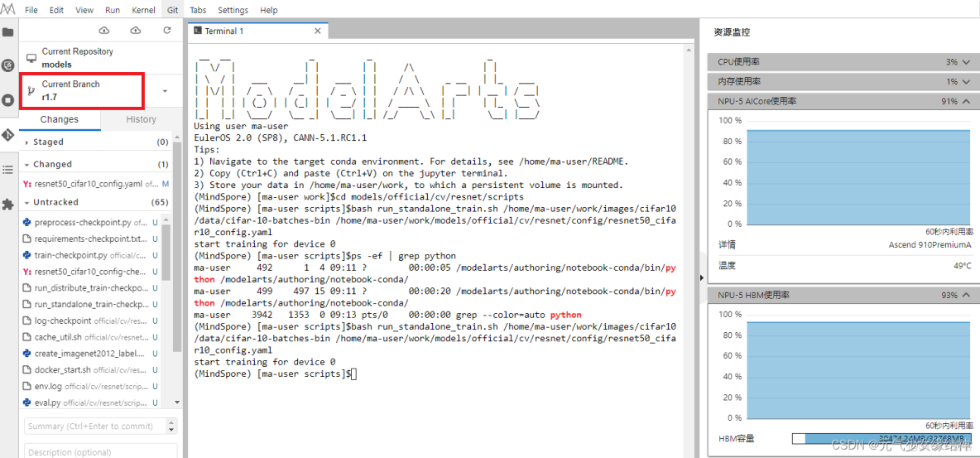Refresh the Git repository status

click(166, 30)
